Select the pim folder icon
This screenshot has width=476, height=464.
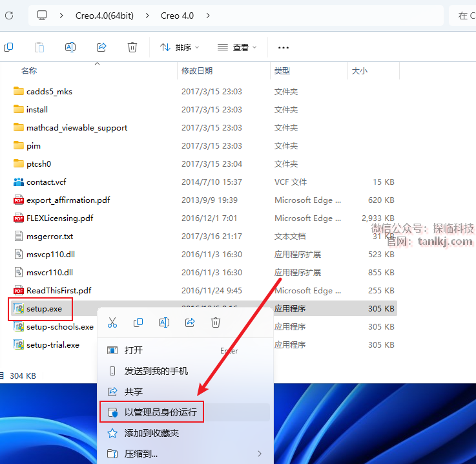(19, 145)
